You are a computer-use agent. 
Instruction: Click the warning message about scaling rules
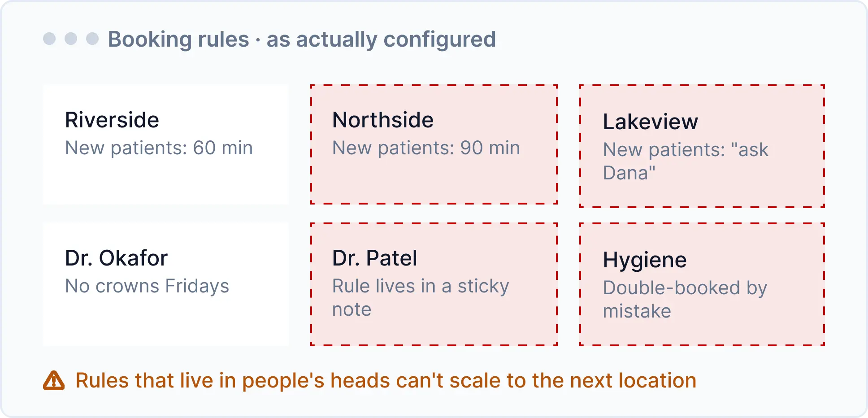[x=386, y=381]
